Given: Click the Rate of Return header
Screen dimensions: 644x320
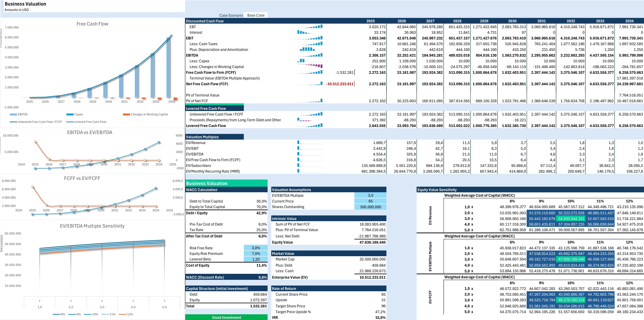Looking at the screenshot, I should [x=329, y=288].
